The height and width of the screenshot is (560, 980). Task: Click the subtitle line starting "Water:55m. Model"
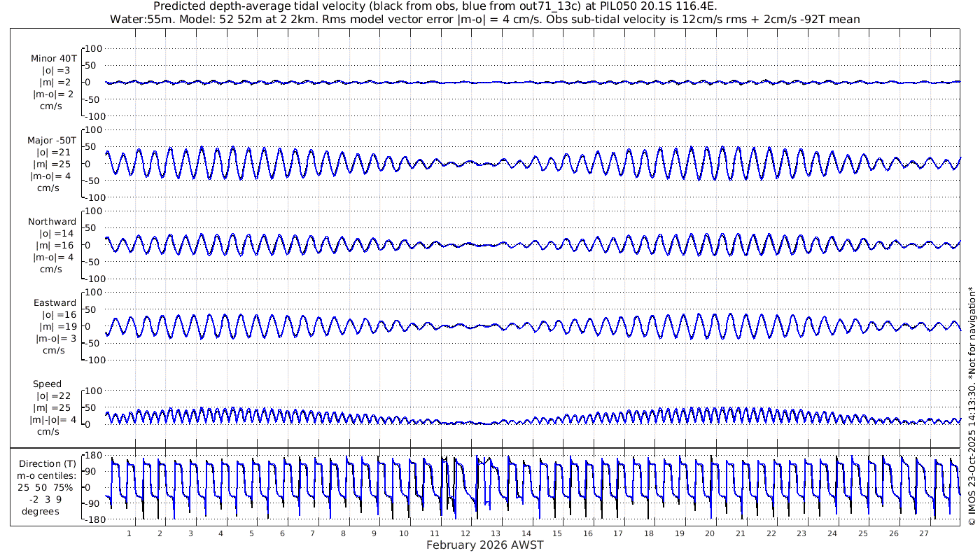(x=485, y=19)
